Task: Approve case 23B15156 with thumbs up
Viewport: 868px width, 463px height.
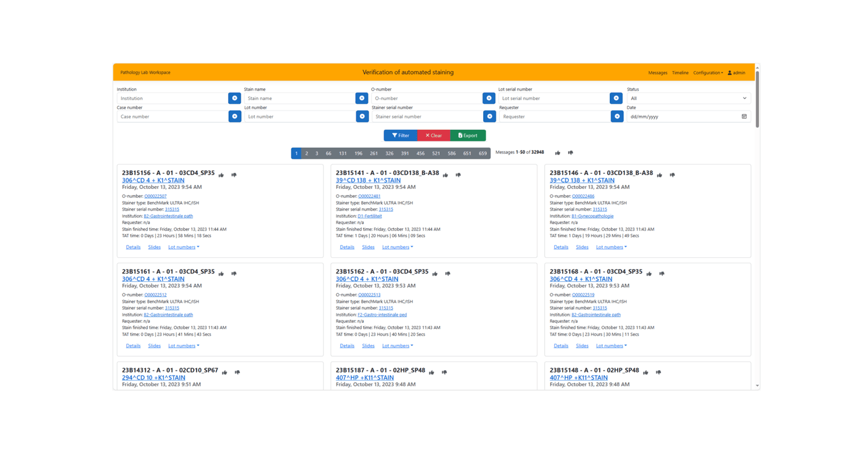Action: tap(221, 175)
